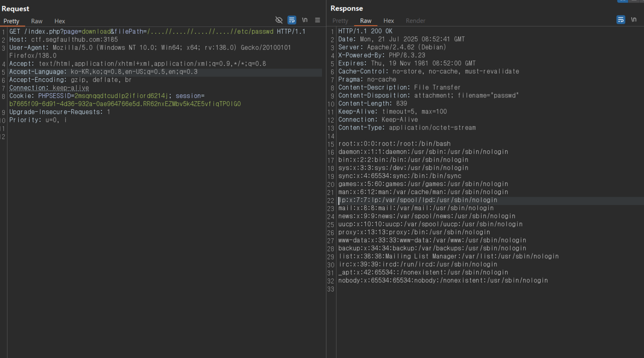Click the Accept-Encoding: gzip, deflate, br line

70,80
